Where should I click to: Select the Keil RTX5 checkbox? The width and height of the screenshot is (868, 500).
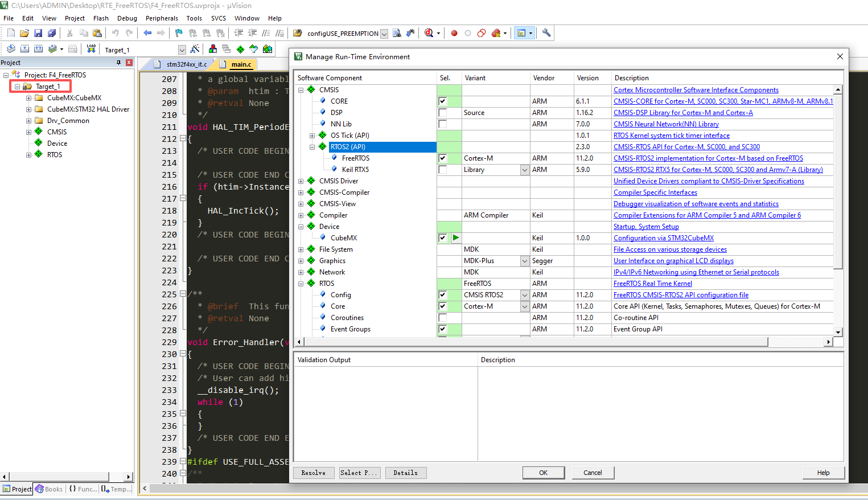pyautogui.click(x=442, y=170)
